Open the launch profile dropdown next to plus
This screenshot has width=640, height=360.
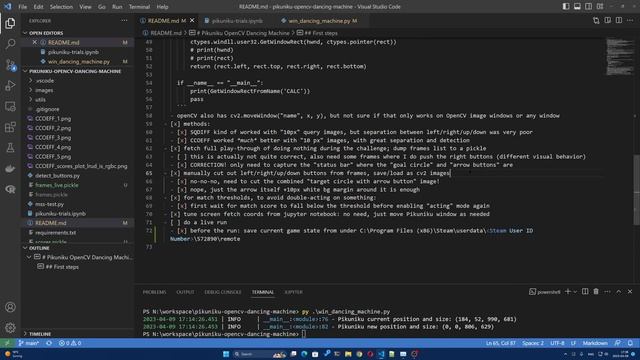pyautogui.click(x=575, y=291)
